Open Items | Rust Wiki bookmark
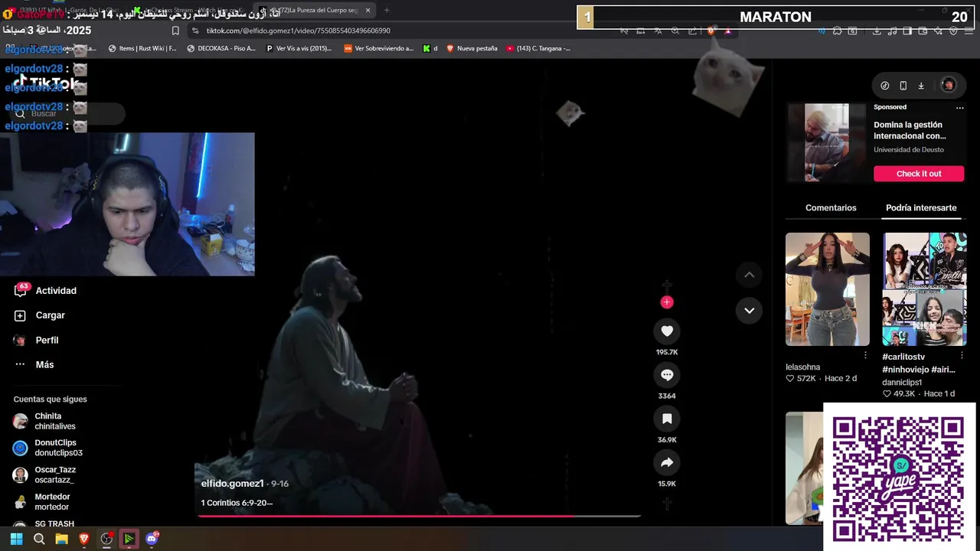This screenshot has width=980, height=551. pos(142,48)
